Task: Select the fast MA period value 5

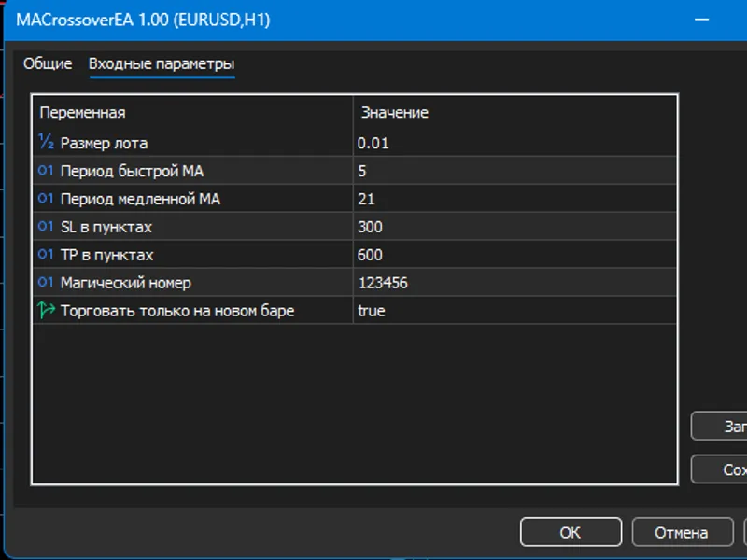Action: [362, 171]
